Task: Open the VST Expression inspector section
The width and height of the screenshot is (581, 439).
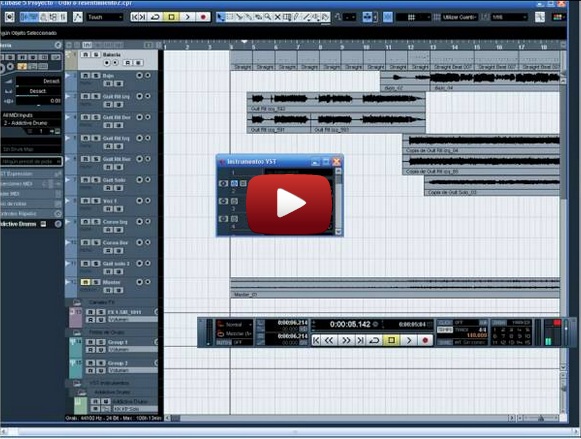Action: 31,174
